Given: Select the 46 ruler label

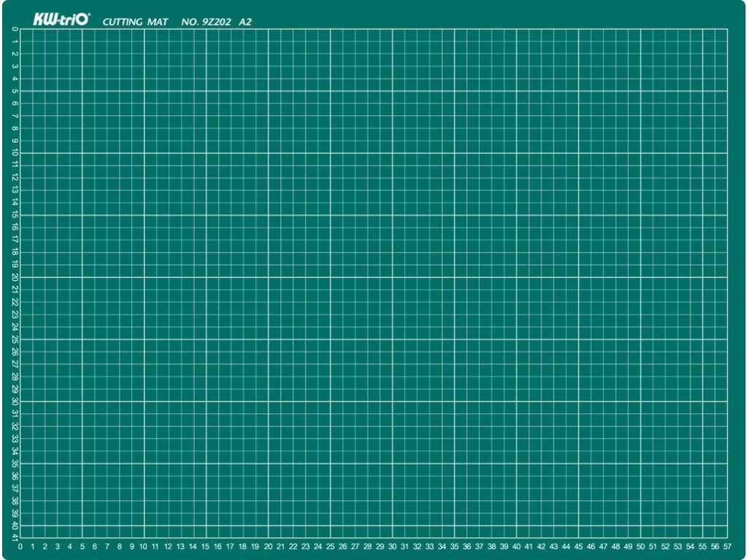Looking at the screenshot, I should tap(591, 547).
